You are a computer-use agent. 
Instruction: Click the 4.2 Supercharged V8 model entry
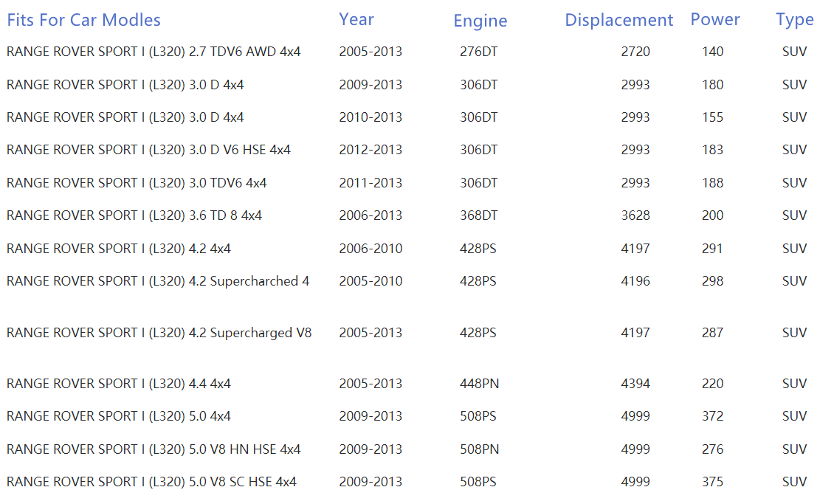coord(159,333)
